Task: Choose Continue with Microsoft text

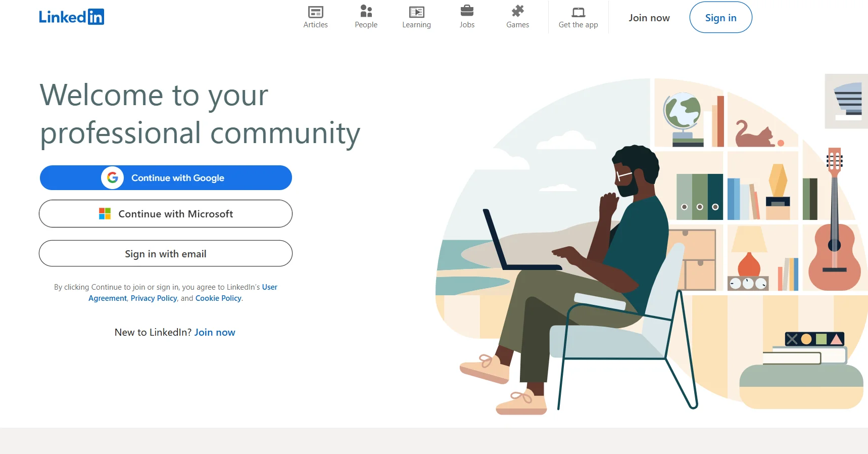Action: click(x=176, y=214)
